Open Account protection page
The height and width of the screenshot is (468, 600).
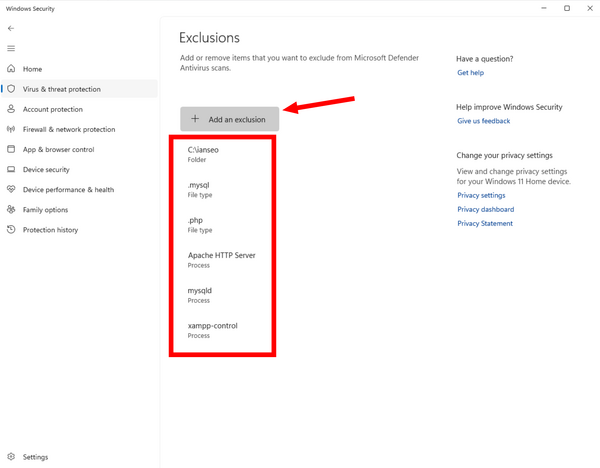pos(80,109)
